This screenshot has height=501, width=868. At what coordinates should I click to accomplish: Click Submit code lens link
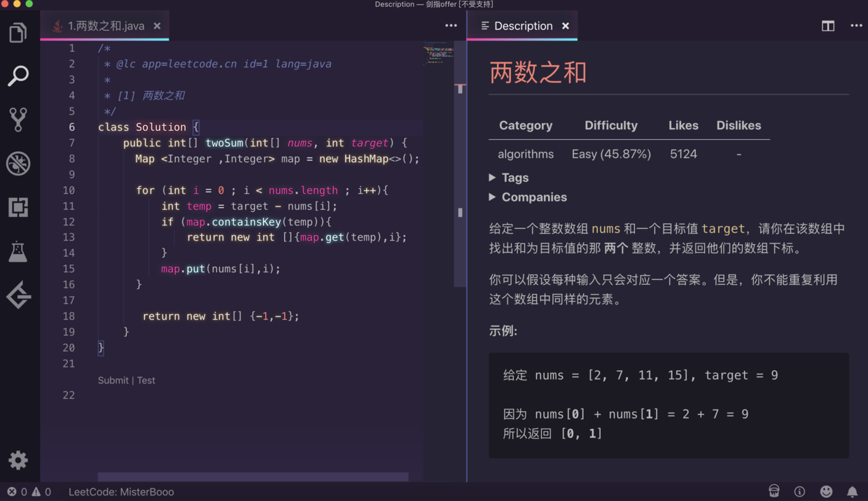click(113, 381)
